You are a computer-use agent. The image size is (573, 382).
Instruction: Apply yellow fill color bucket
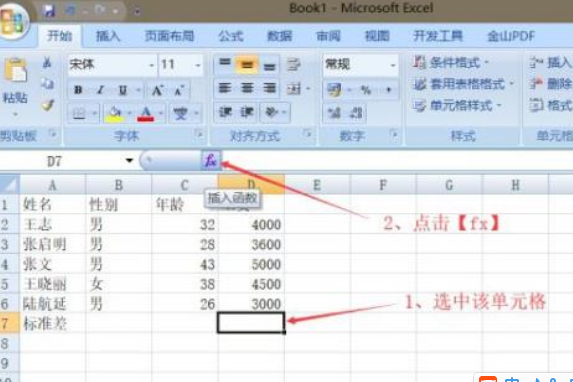click(x=114, y=114)
